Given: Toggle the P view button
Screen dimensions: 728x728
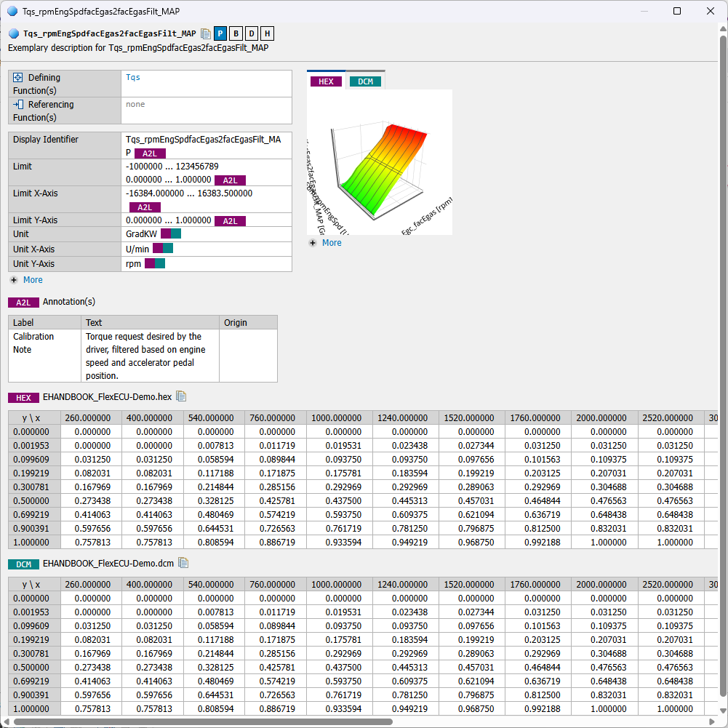Looking at the screenshot, I should click(220, 33).
